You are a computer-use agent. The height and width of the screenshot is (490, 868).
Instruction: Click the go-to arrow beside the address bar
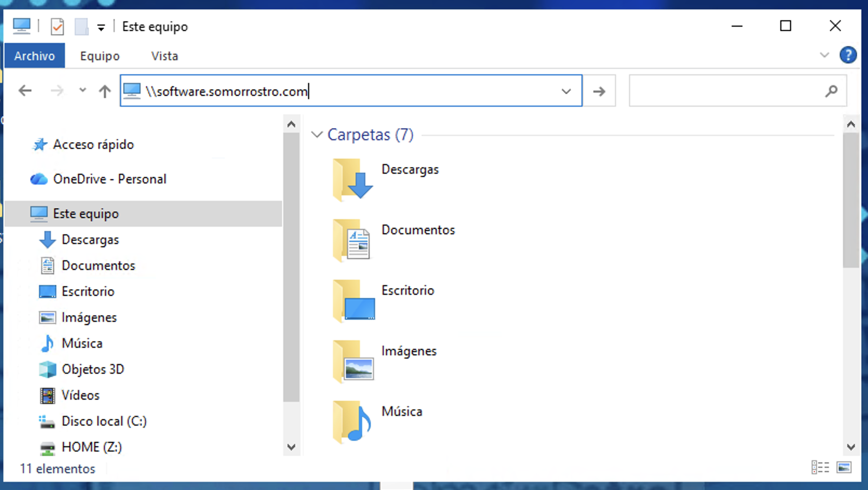[599, 91]
